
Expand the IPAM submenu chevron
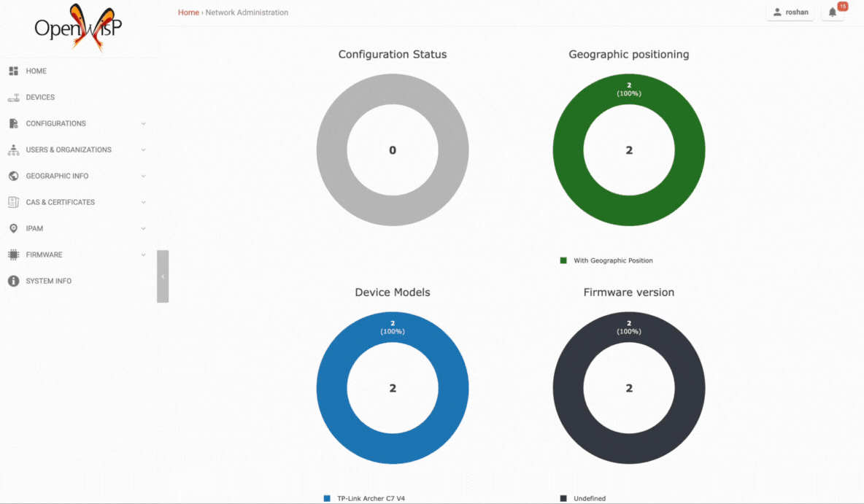point(143,228)
